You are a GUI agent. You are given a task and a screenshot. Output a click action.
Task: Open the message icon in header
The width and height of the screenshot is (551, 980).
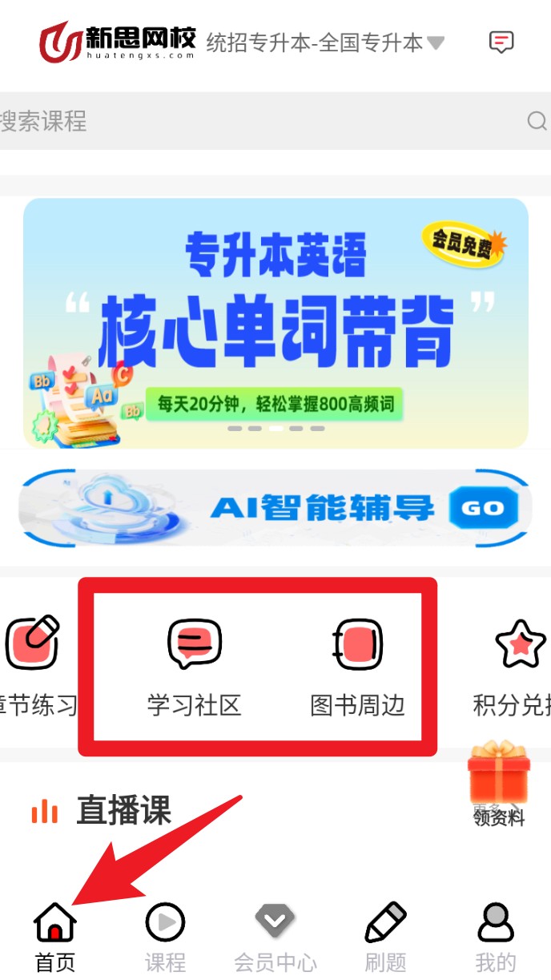501,42
